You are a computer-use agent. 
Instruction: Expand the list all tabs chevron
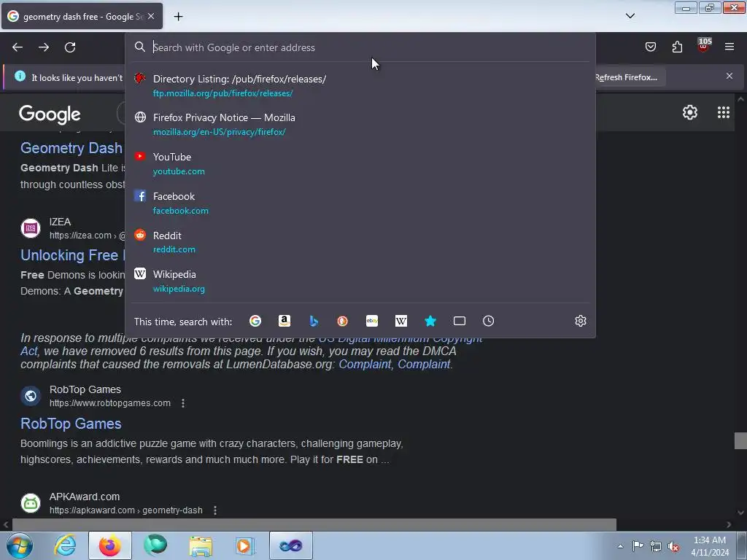click(630, 16)
